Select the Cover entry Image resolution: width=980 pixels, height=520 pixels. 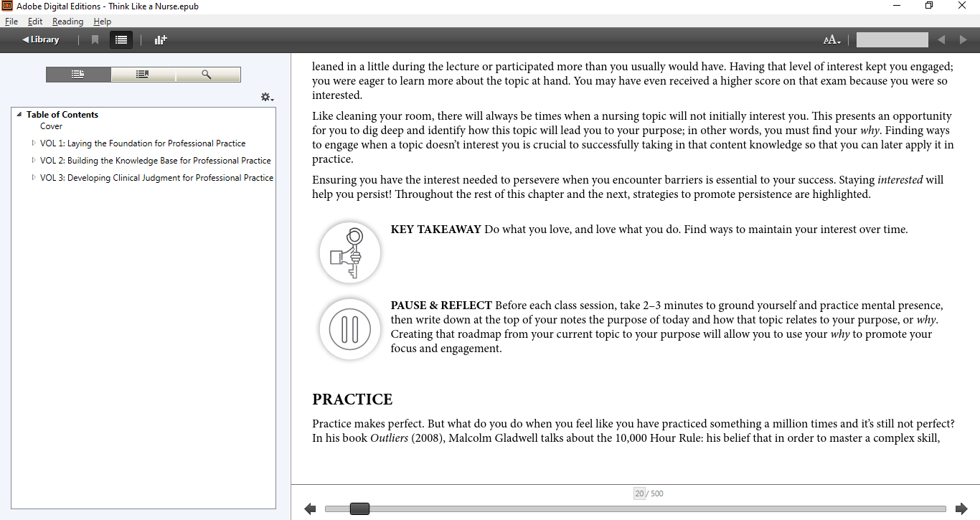click(x=52, y=126)
